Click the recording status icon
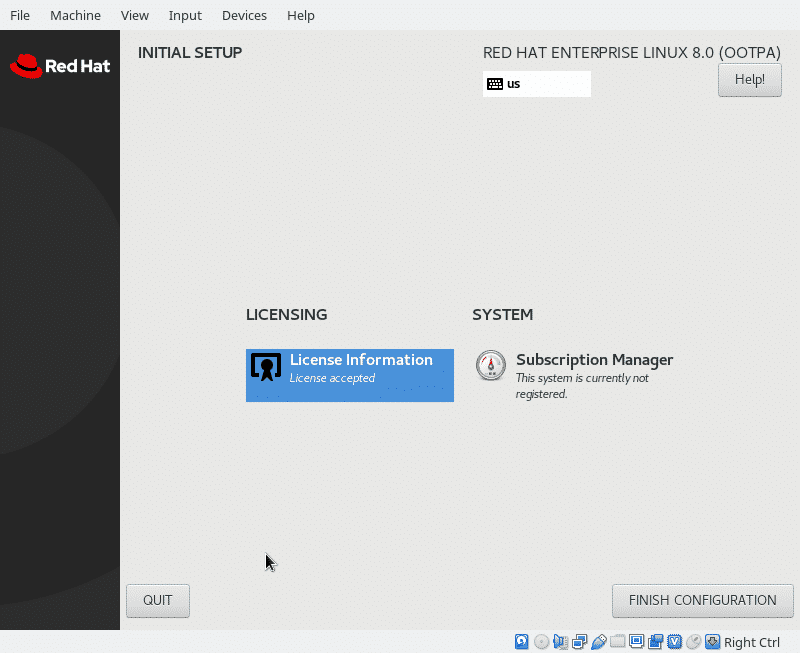 point(655,641)
